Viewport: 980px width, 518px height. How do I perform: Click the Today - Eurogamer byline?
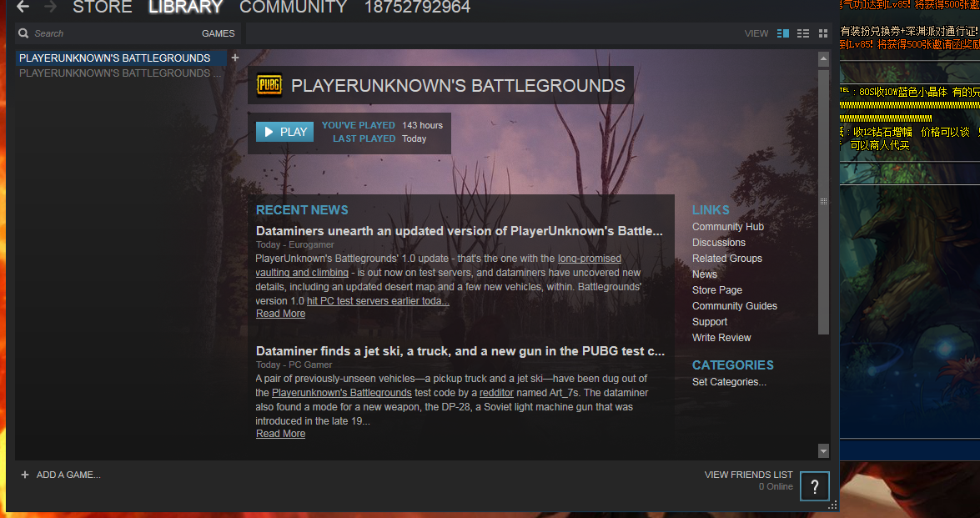click(295, 245)
